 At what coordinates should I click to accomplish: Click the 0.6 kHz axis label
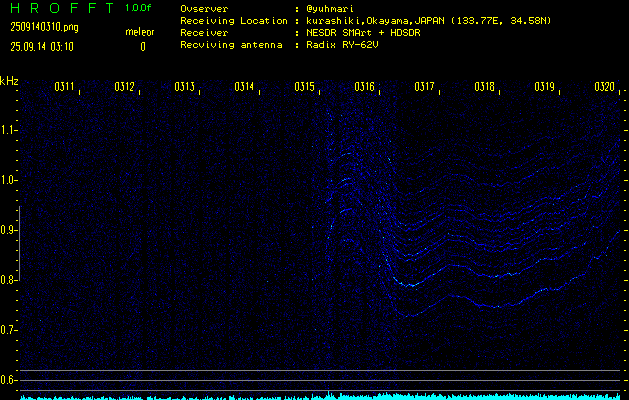click(8, 380)
